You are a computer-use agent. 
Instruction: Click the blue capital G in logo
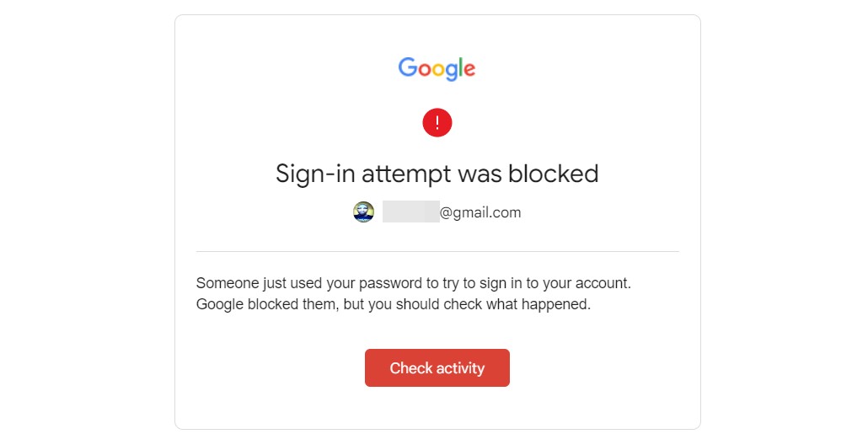[408, 67]
